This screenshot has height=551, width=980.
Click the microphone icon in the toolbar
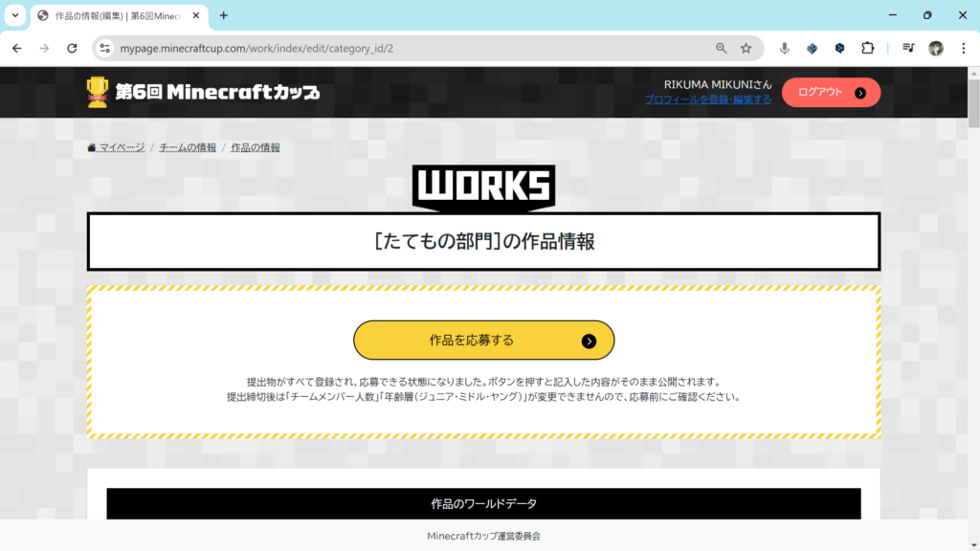(x=785, y=48)
